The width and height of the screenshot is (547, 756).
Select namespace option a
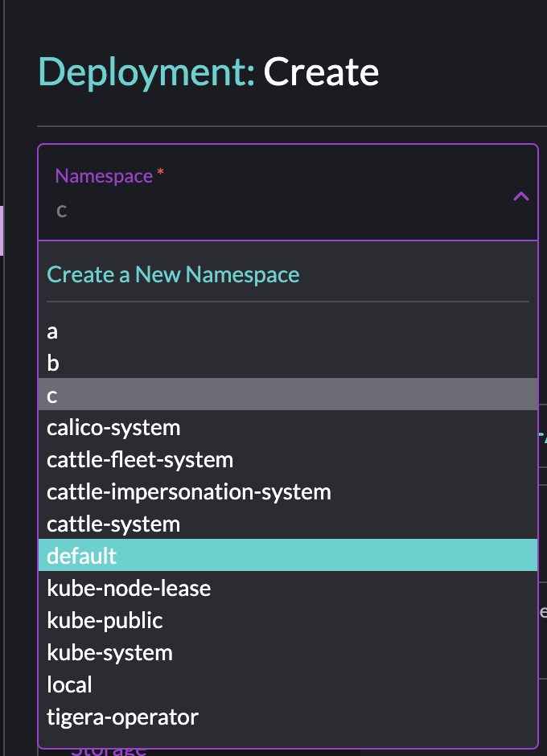[x=52, y=331]
